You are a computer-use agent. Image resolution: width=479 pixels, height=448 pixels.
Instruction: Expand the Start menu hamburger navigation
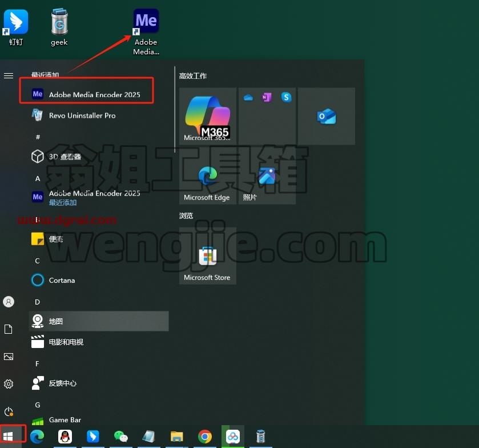coord(9,75)
